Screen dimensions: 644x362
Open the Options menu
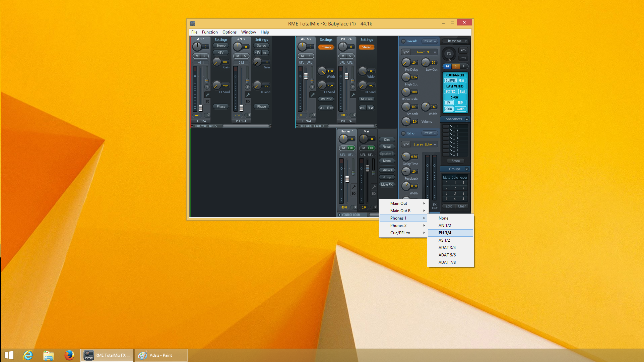click(x=229, y=32)
